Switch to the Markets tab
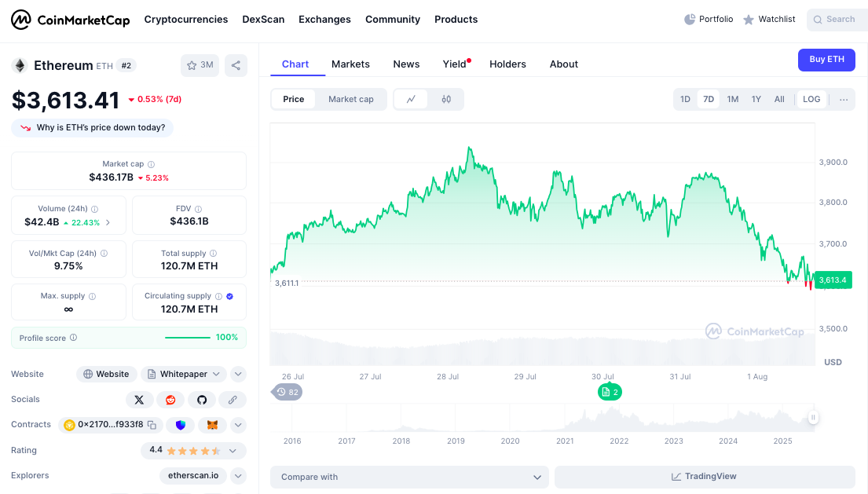868x494 pixels. 350,64
